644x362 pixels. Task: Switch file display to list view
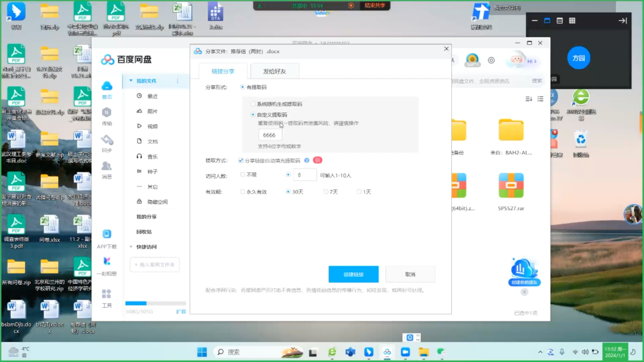tap(540, 99)
